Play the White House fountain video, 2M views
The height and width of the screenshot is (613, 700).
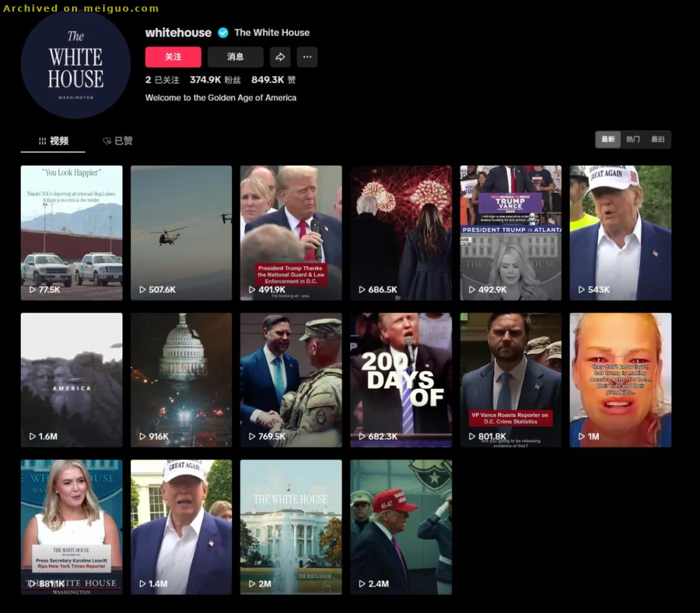pyautogui.click(x=291, y=527)
